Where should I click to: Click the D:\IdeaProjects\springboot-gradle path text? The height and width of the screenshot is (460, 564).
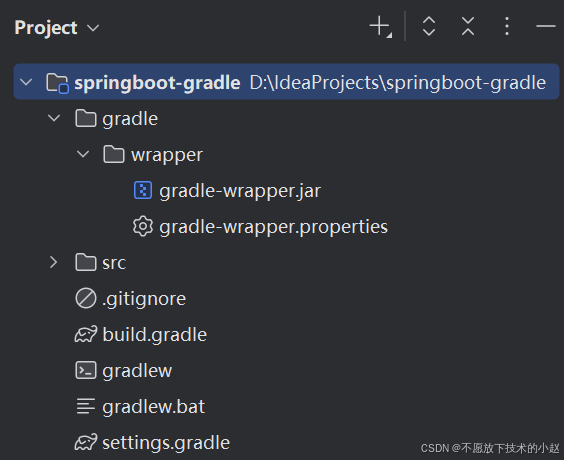click(398, 83)
